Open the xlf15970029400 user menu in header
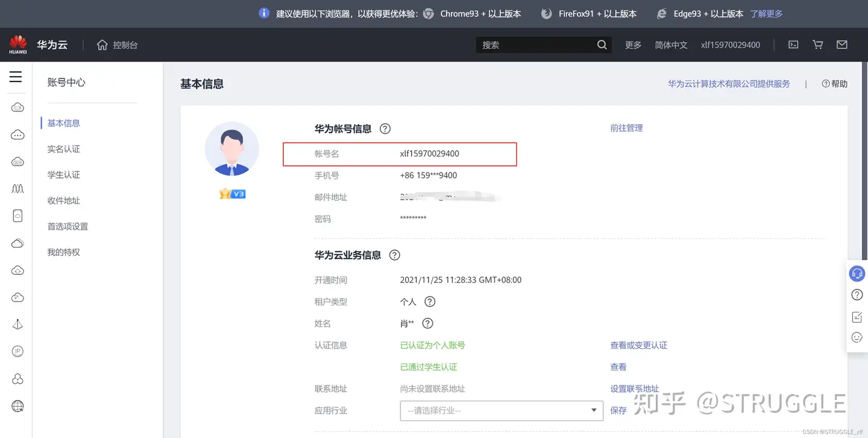This screenshot has width=868, height=438. pos(731,45)
